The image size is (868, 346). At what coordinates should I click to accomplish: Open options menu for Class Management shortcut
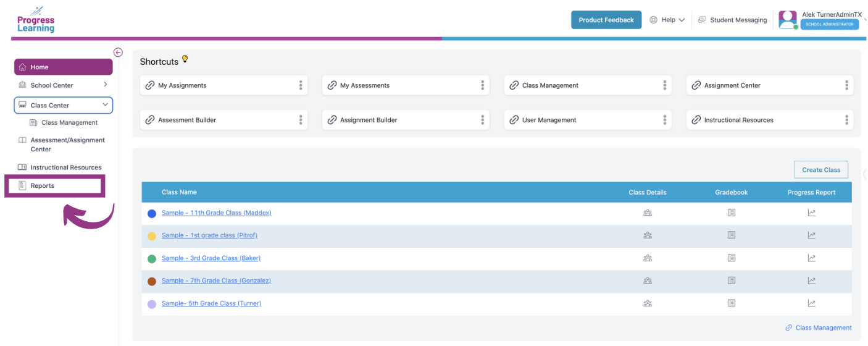(665, 85)
